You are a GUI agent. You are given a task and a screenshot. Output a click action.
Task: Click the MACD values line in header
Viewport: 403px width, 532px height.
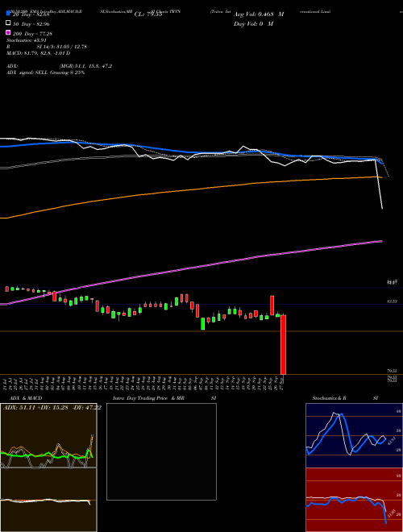pos(39,53)
